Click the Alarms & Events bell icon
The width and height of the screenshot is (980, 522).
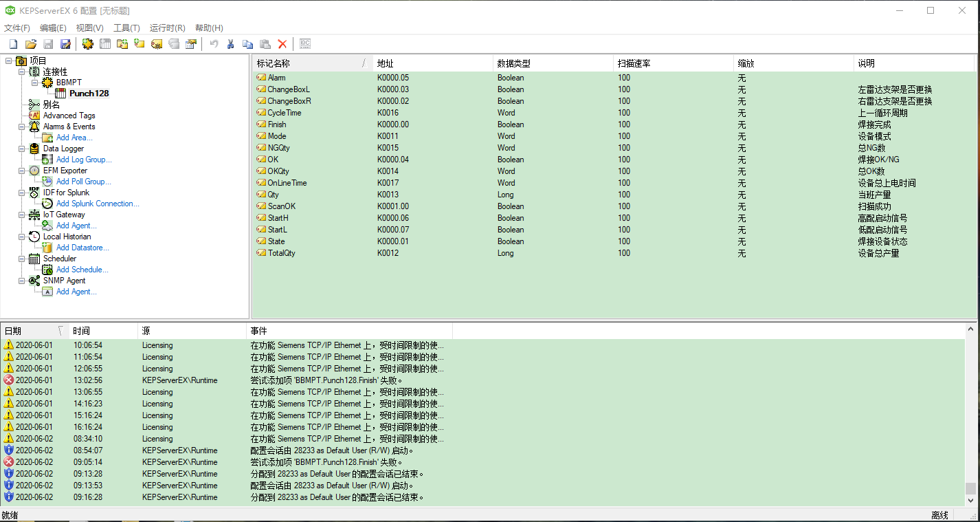coord(34,127)
